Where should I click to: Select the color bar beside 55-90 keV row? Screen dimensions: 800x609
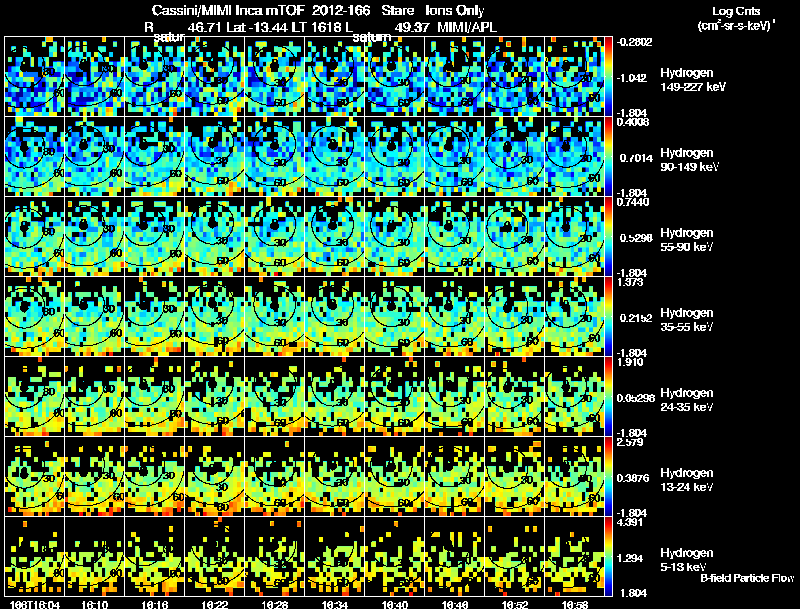pos(608,236)
